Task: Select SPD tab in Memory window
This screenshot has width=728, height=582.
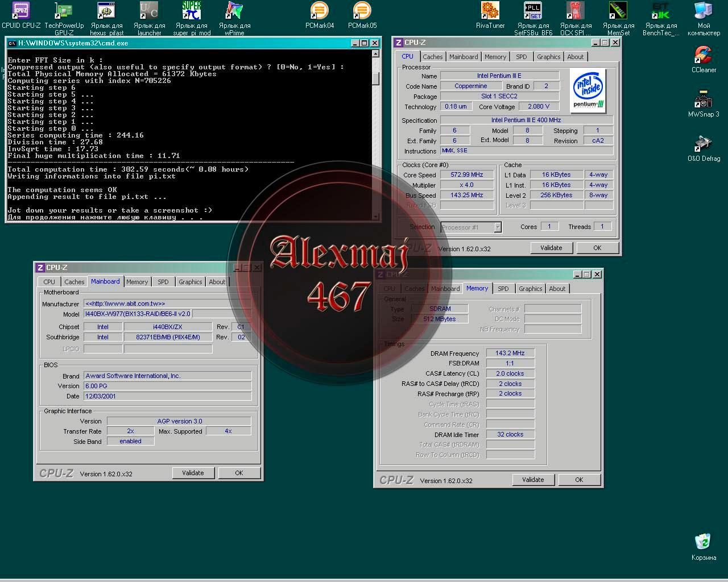Action: click(x=503, y=289)
